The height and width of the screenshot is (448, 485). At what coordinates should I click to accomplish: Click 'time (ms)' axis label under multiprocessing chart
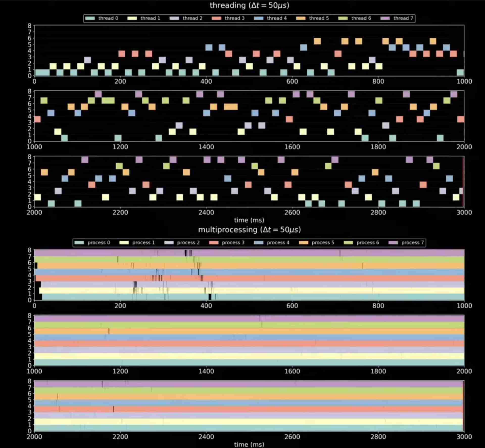[x=249, y=445]
